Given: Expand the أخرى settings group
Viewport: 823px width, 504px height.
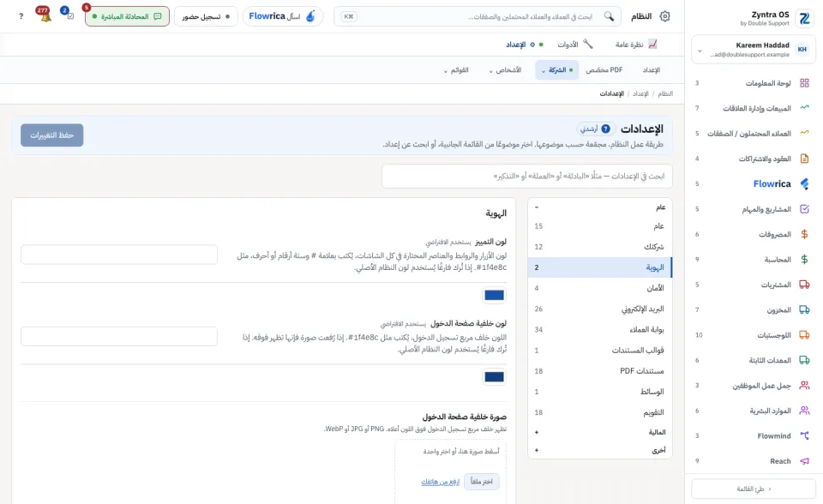Looking at the screenshot, I should pyautogui.click(x=600, y=451).
